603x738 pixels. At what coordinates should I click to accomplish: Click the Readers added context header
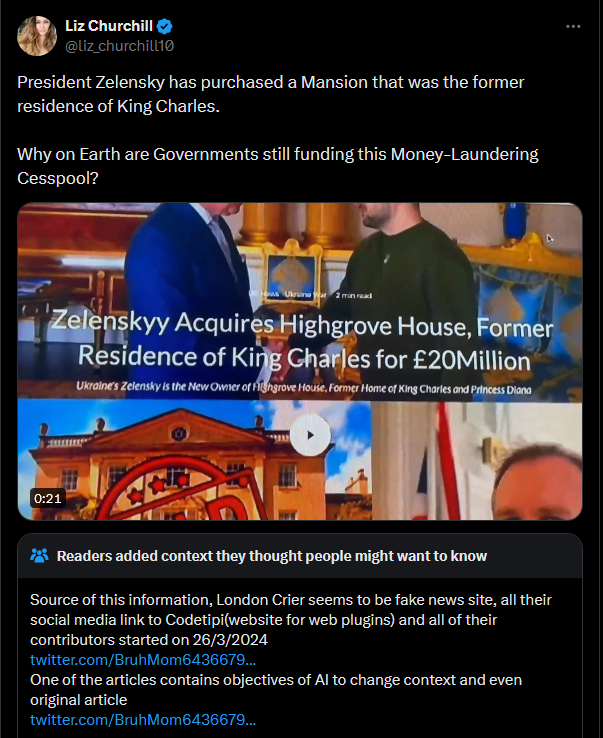[272, 556]
